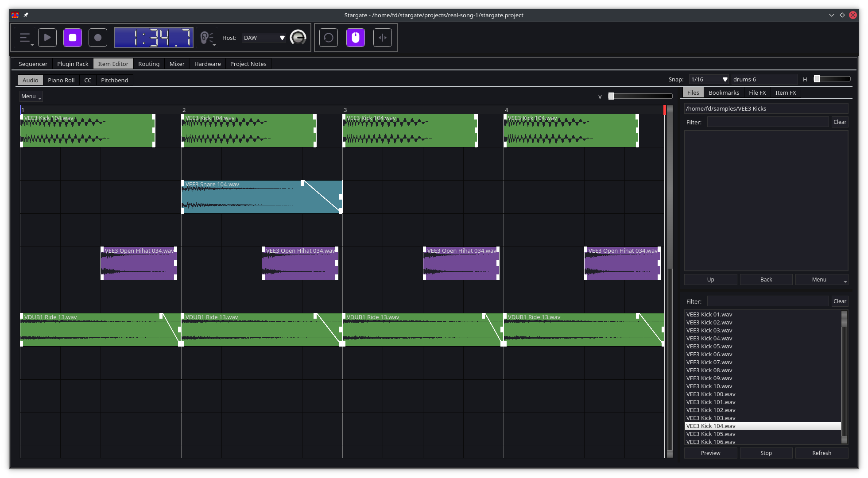Screen dimensions: 868x478
Task: Click the master volume knob
Action: click(298, 38)
